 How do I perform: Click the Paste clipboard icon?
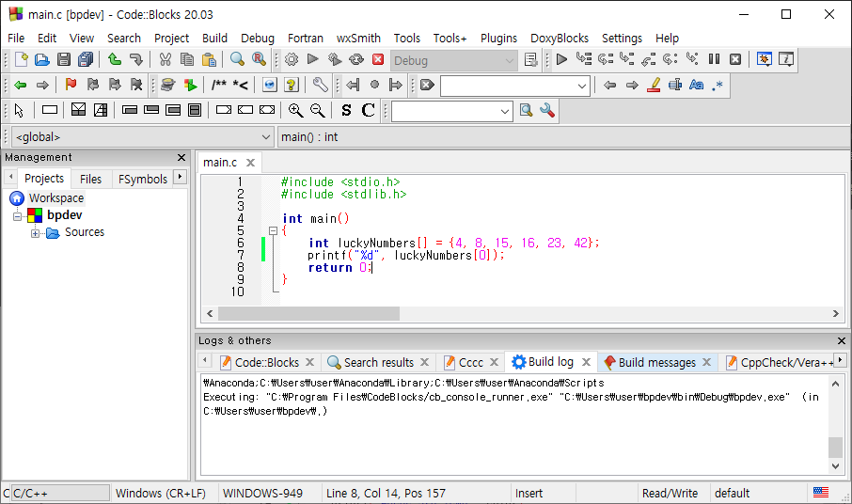(x=209, y=59)
